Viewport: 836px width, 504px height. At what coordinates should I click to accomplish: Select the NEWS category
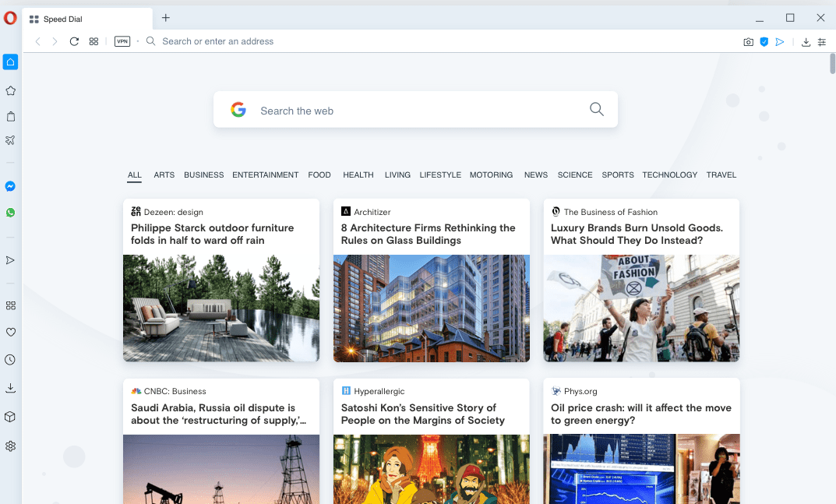pos(536,175)
